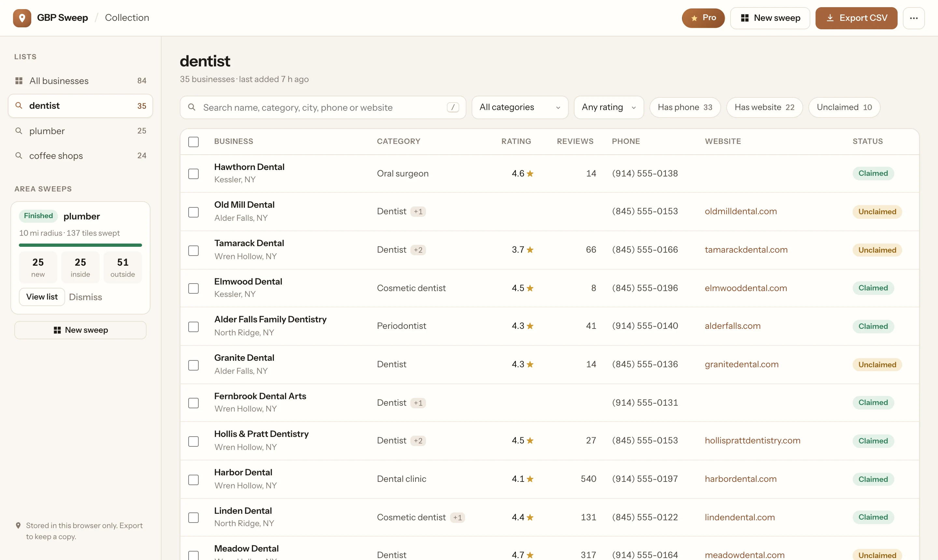The height and width of the screenshot is (560, 938).
Task: Sort by the RATING column header
Action: (516, 141)
